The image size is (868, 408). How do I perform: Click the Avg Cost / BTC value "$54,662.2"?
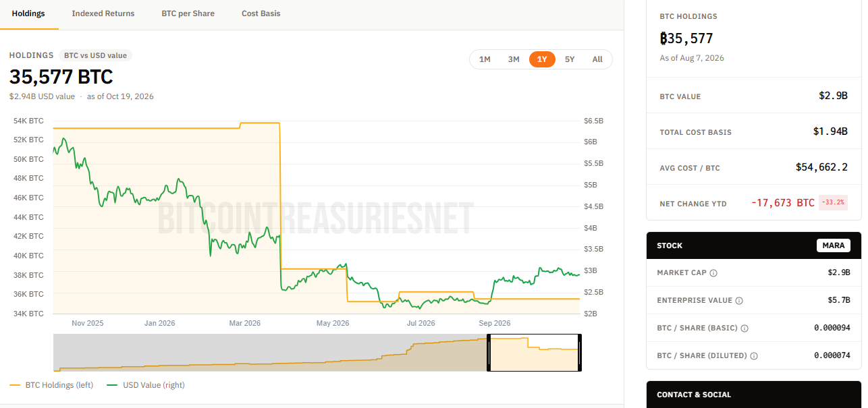click(x=822, y=167)
